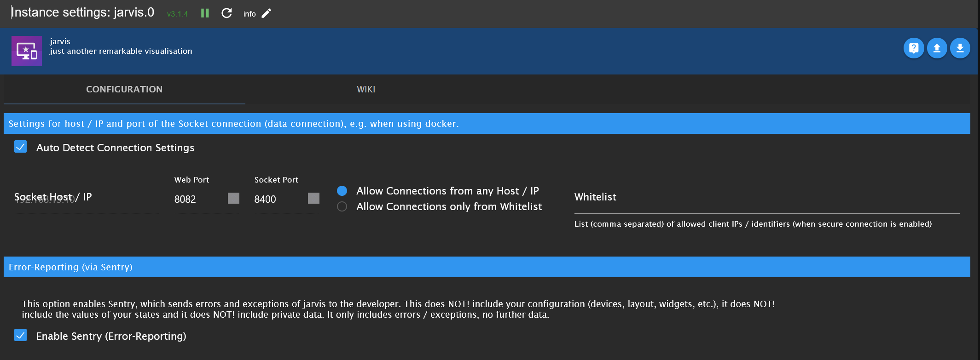Click the restart instance icon
This screenshot has width=980, height=360.
pos(226,13)
